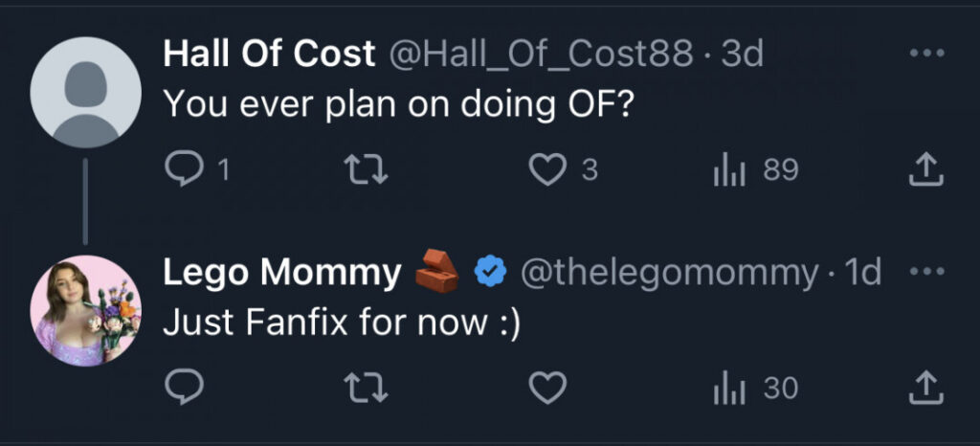The height and width of the screenshot is (446, 980).
Task: Click the Lego Mommy display name
Action: click(x=282, y=274)
